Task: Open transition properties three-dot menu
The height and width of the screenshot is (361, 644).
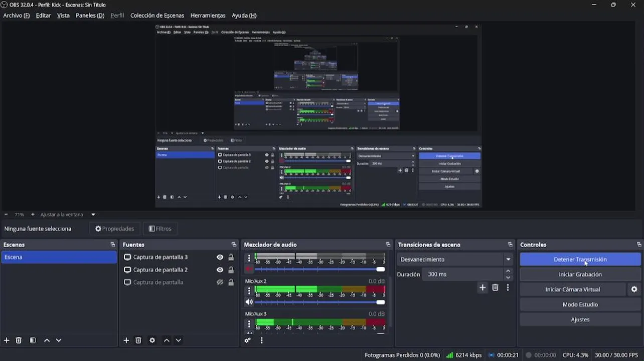Action: coord(508,287)
